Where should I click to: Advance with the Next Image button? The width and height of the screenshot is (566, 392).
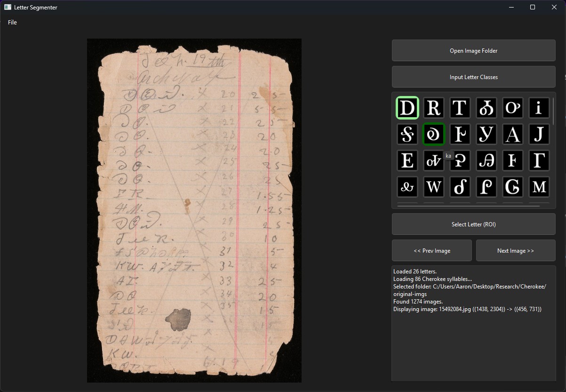pos(516,250)
